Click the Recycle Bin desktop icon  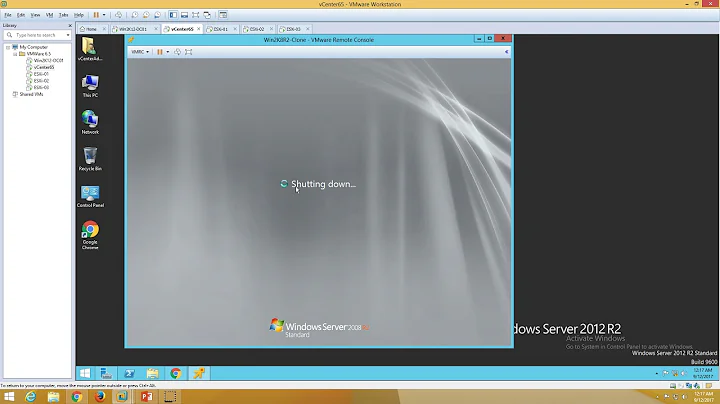90,159
